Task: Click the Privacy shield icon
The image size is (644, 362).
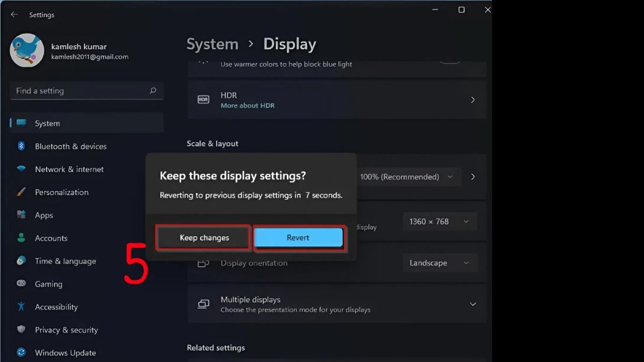Action: tap(21, 330)
